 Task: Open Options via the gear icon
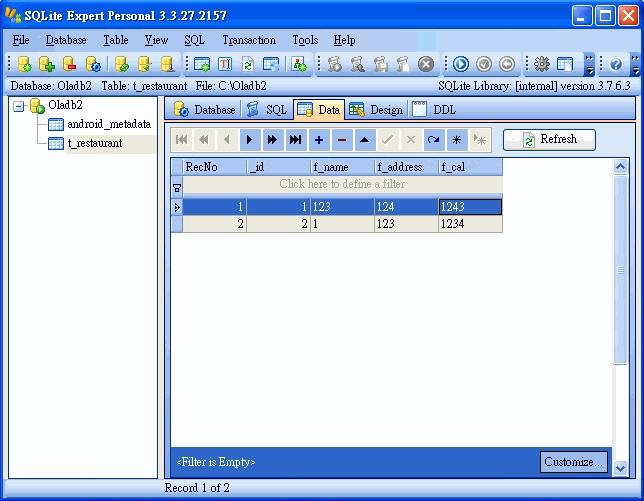click(542, 64)
